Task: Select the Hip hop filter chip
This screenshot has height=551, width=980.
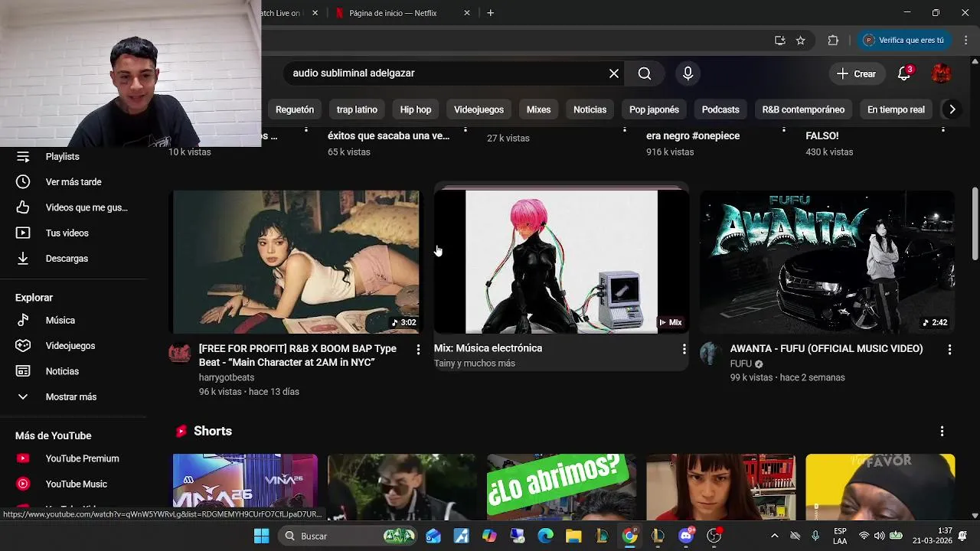Action: (x=416, y=109)
